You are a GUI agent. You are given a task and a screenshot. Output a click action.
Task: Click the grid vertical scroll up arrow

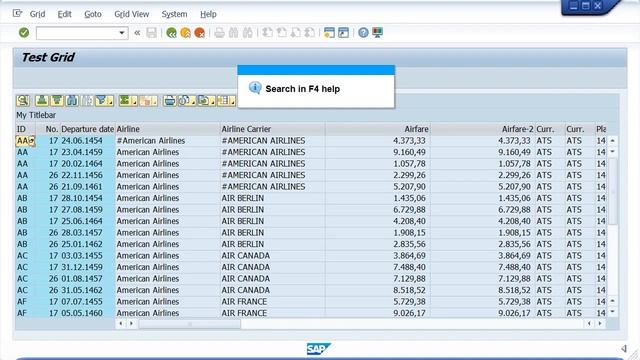pos(613,140)
